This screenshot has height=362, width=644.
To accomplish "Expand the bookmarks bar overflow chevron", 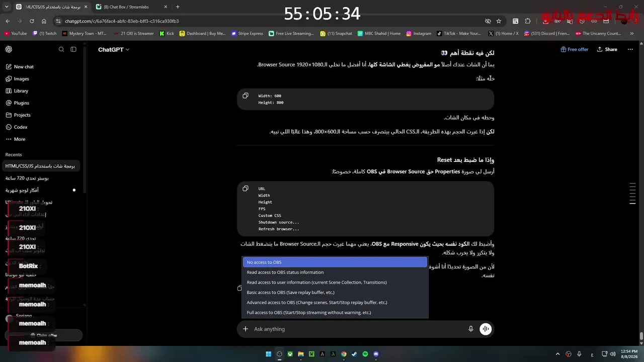I will click(x=632, y=34).
